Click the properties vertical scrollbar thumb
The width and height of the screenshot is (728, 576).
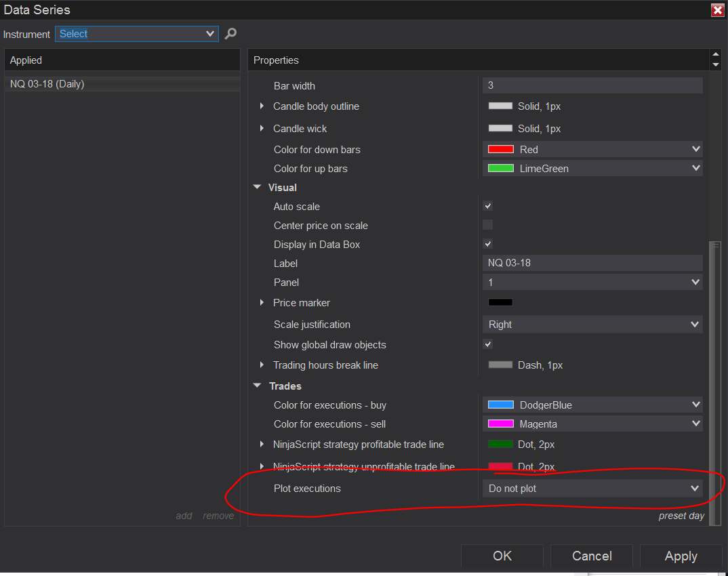point(715,383)
